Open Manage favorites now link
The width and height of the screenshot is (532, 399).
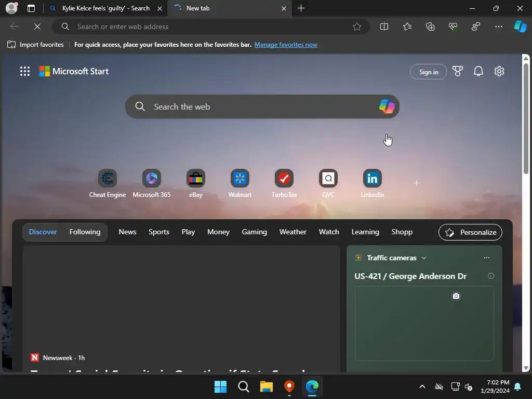[x=286, y=45]
